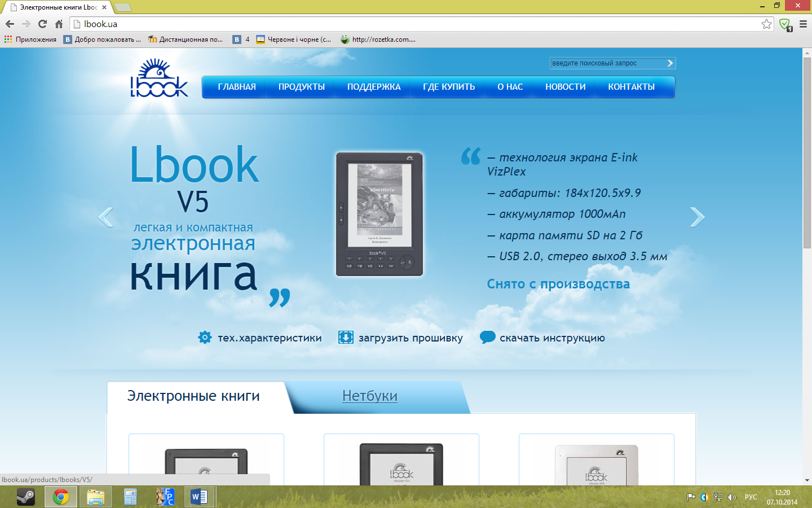Viewport: 812px width, 508px height.
Task: Open the Приложения apps shortcut
Action: (x=30, y=40)
